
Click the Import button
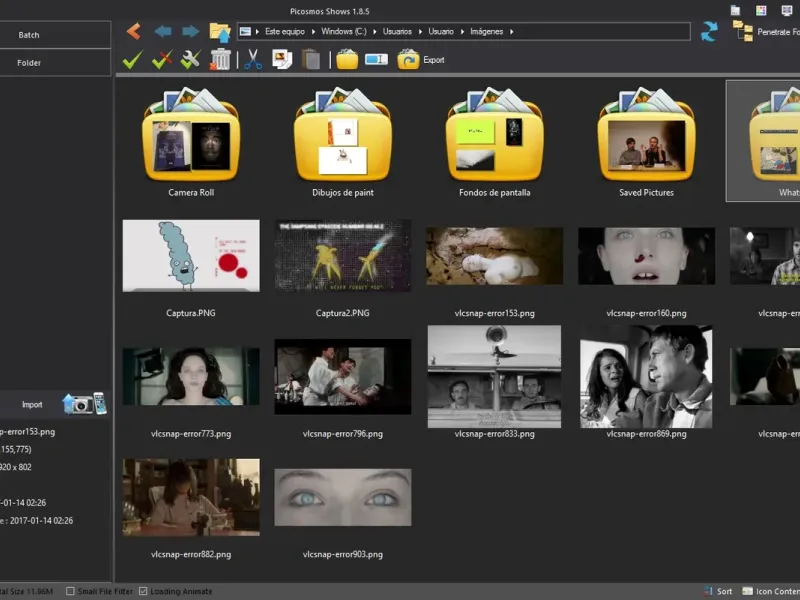coord(32,405)
